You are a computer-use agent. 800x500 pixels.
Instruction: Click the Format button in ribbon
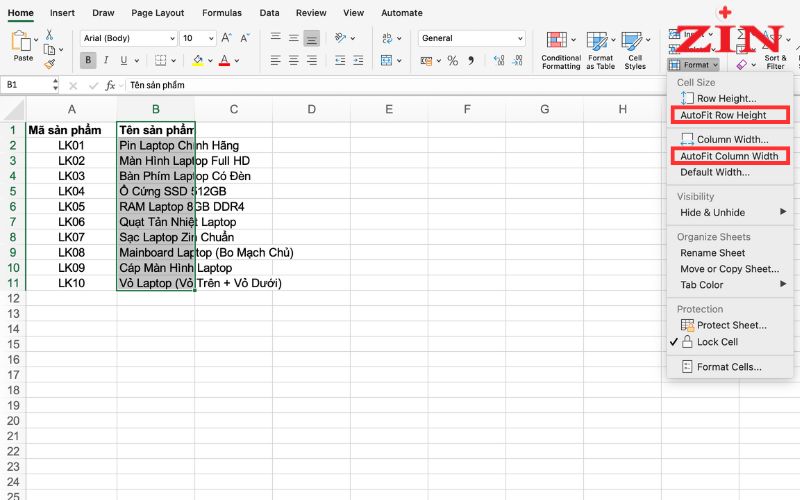[x=693, y=65]
